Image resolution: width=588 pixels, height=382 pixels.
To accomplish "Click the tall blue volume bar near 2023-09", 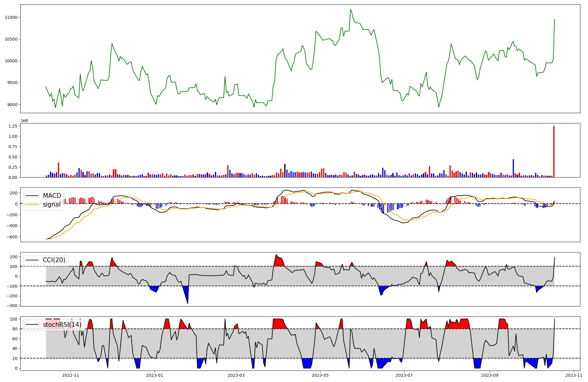I will (x=513, y=168).
